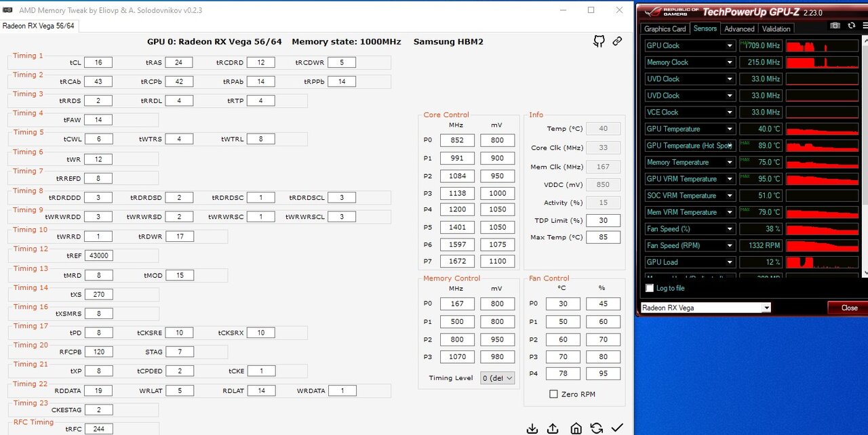Click the Core Control P7 MHz field
The image size is (868, 435).
[457, 261]
